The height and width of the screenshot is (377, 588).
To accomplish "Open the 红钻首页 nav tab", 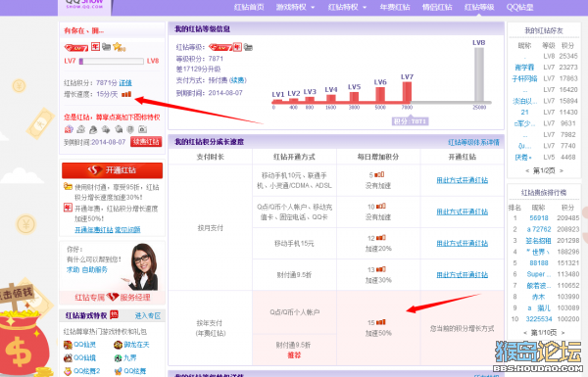I will click(x=249, y=7).
